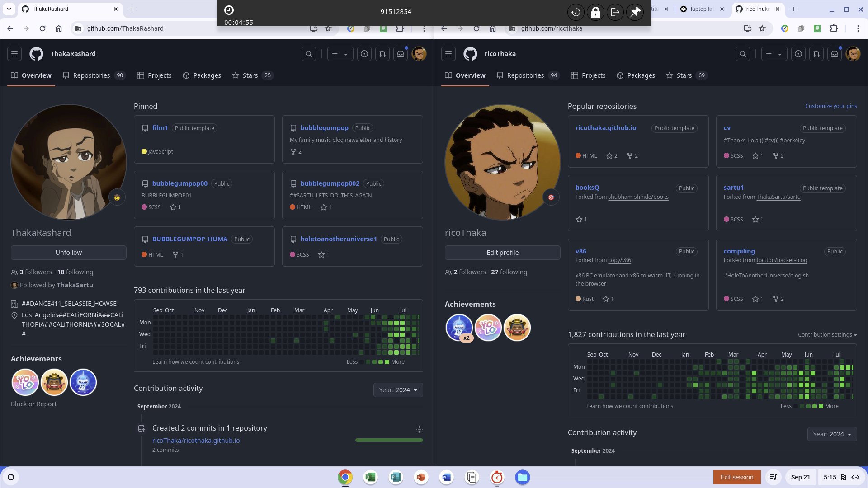
Task: Open Packages tab on ricoThaka profile
Action: coord(636,75)
